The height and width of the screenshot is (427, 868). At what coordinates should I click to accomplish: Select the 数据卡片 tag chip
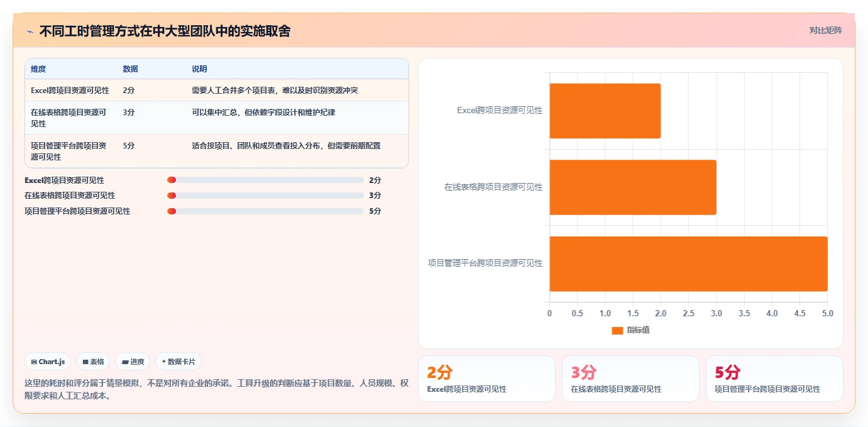pos(179,362)
